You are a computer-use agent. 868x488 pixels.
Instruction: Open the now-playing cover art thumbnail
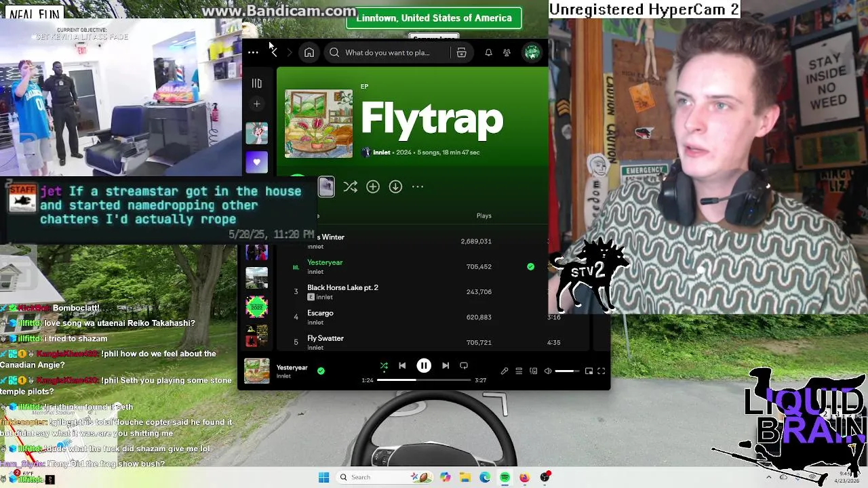point(256,371)
